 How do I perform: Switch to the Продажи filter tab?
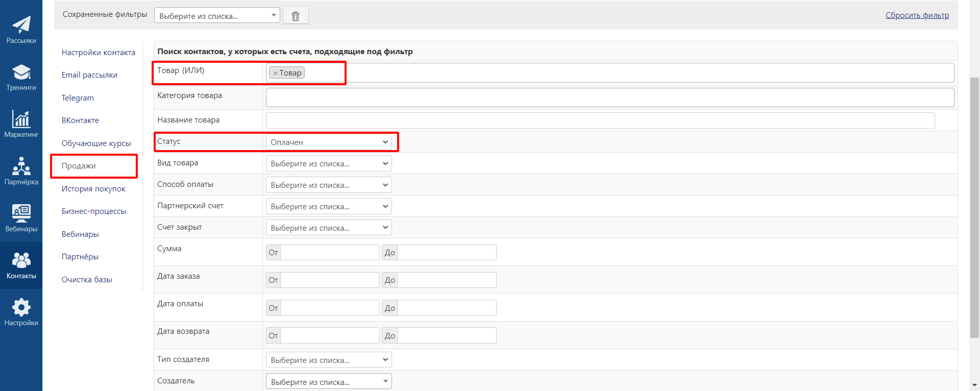pos(79,166)
